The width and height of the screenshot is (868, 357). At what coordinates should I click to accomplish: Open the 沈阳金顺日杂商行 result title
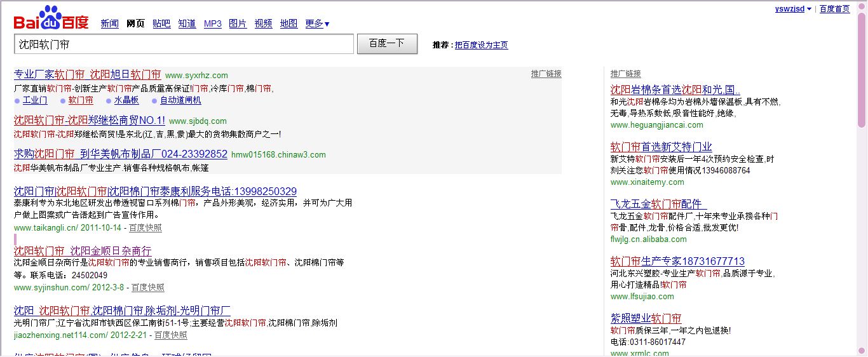83,251
